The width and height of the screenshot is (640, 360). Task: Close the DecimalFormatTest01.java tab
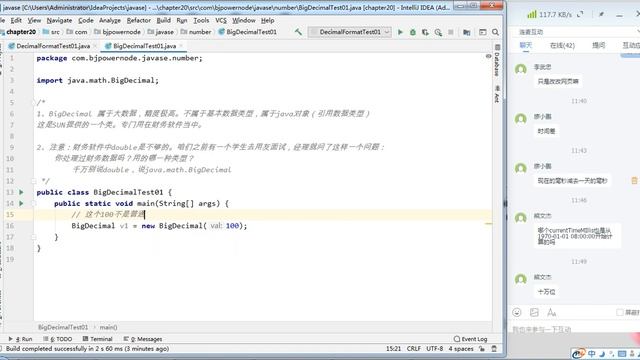tap(95, 46)
